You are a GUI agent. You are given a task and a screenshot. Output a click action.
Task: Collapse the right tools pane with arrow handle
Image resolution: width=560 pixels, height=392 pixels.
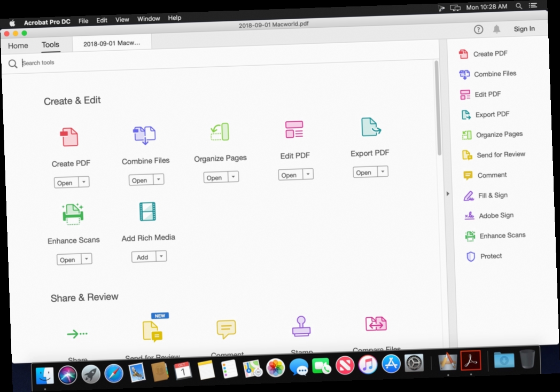[447, 194]
